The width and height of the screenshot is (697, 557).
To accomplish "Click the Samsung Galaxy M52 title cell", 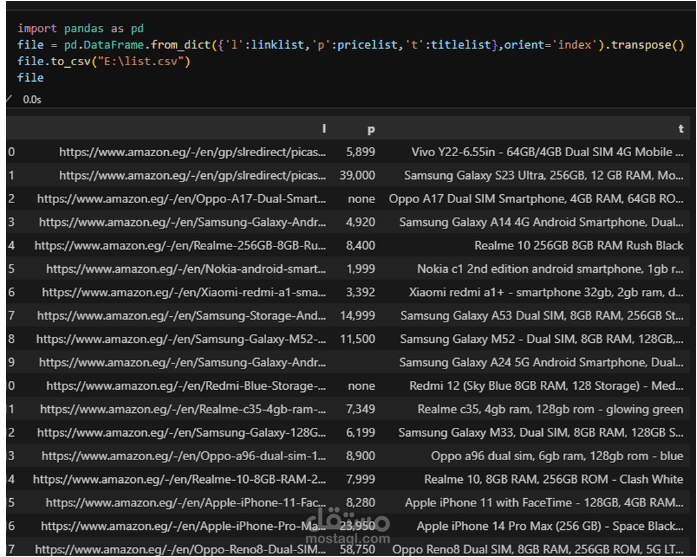I will click(541, 339).
